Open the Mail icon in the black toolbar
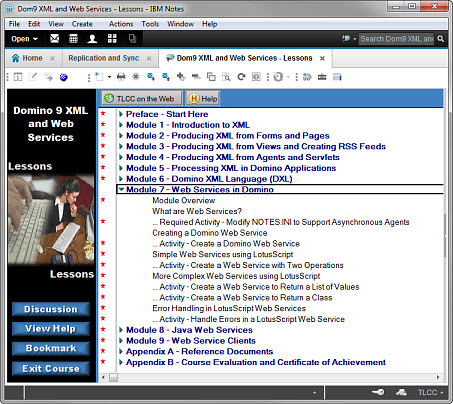453x404 pixels. point(55,39)
